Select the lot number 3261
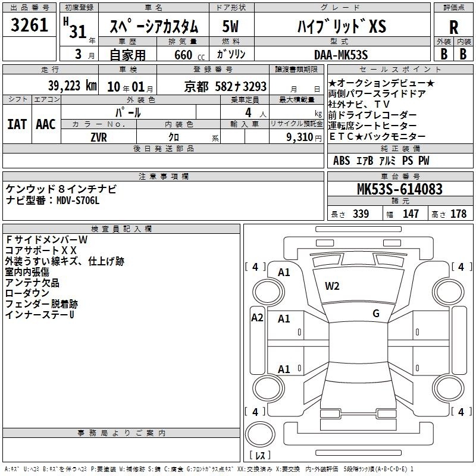Viewport: 476px width, 476px height. coord(30,26)
